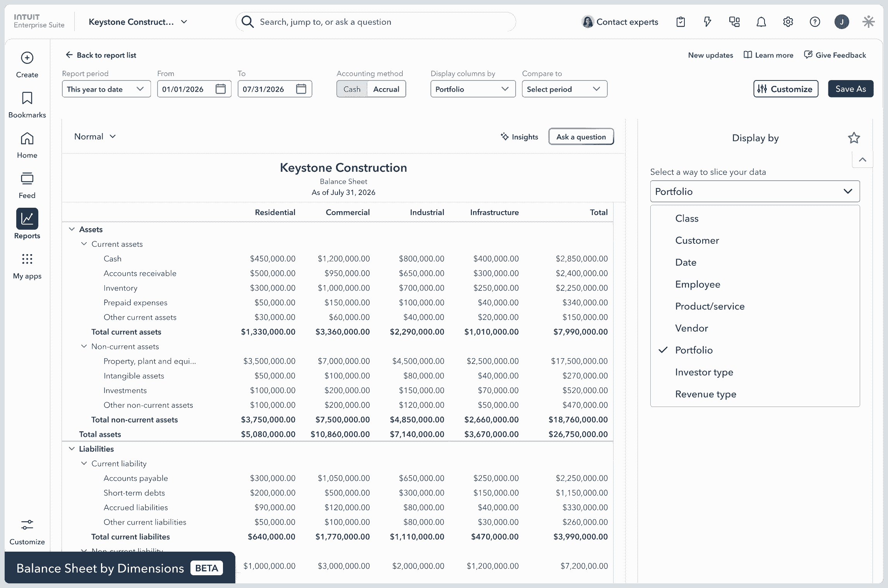Screen dimensions: 888x588
Task: Open the Display columns by dropdown
Action: click(473, 89)
